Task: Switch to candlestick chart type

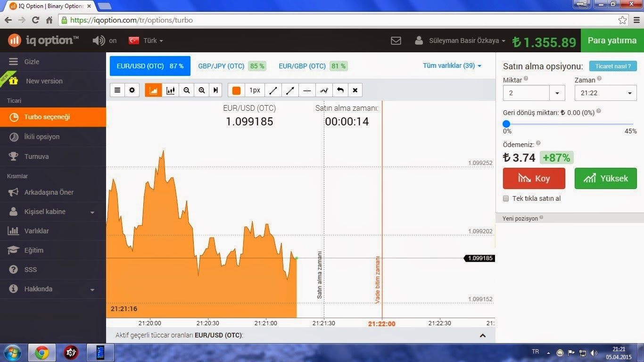Action: click(x=170, y=90)
